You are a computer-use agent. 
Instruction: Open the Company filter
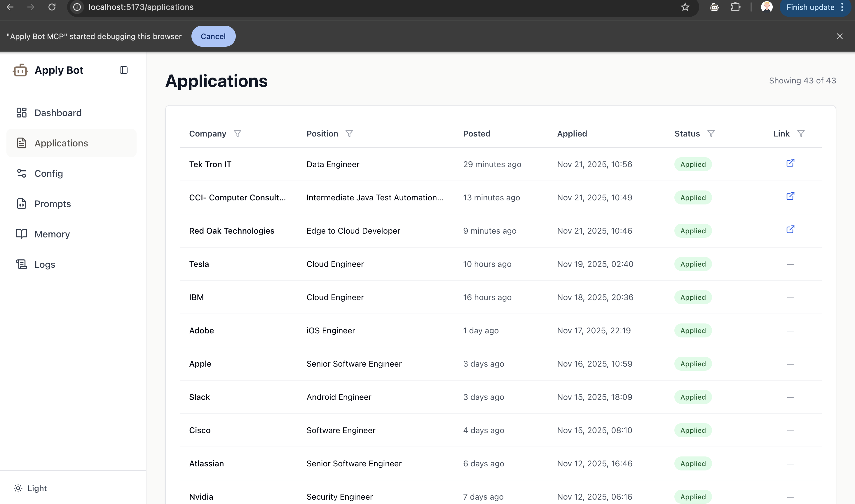pyautogui.click(x=238, y=134)
